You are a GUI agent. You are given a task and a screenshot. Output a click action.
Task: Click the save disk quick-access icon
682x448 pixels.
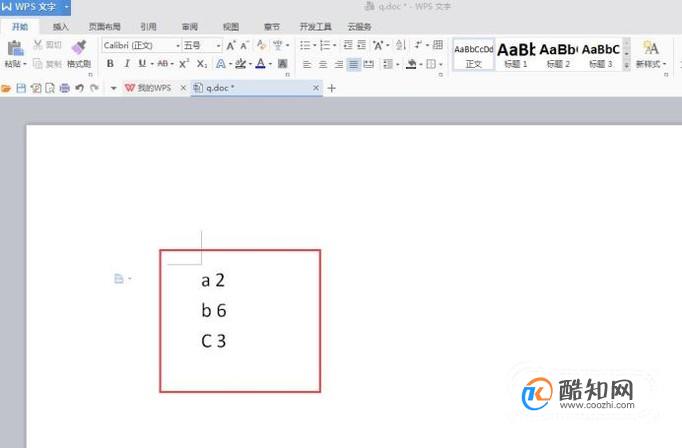(x=20, y=88)
